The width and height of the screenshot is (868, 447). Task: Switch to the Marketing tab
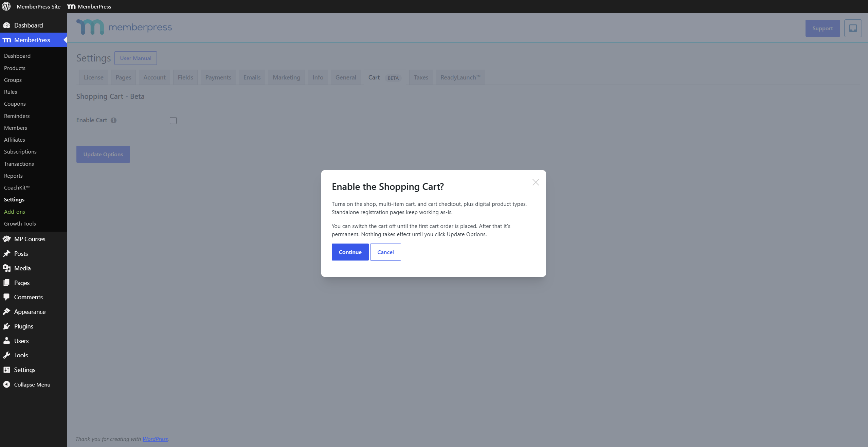click(x=287, y=77)
